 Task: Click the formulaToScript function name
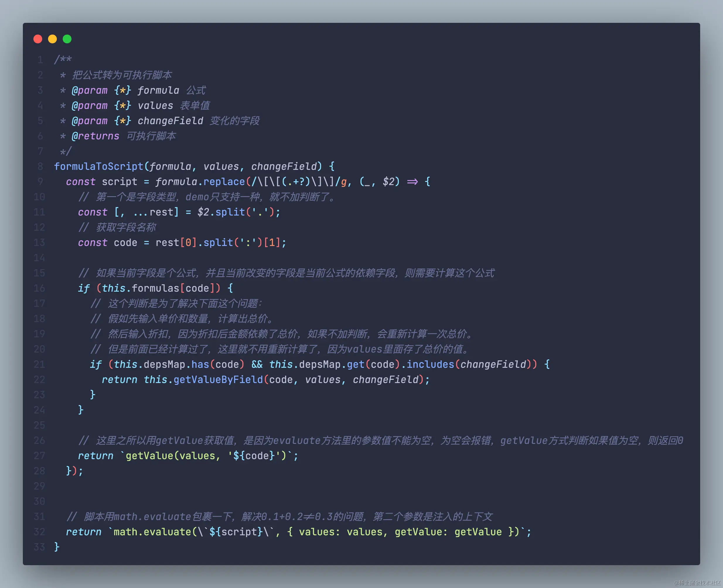pyautogui.click(x=99, y=166)
